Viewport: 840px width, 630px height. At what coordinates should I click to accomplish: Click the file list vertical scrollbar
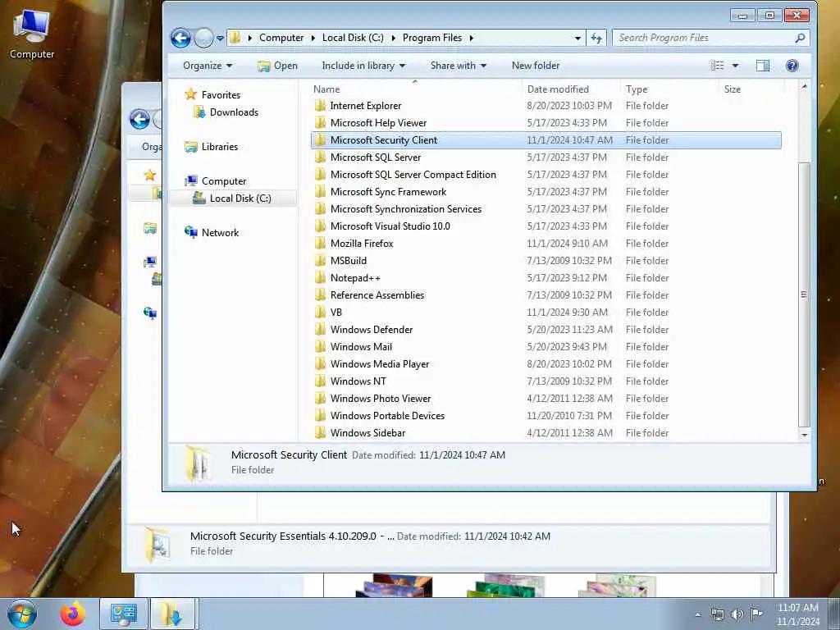[804, 294]
